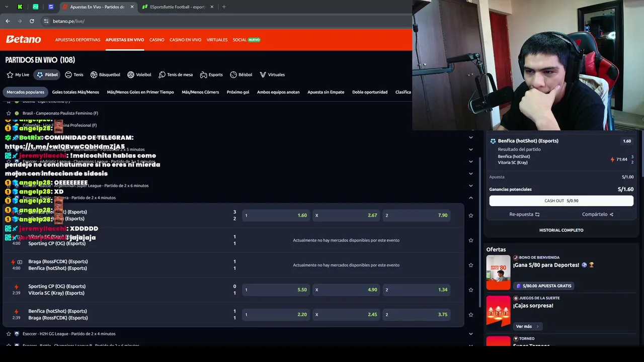Image resolution: width=644 pixels, height=362 pixels.
Task: Open the Casino section
Action: point(156,40)
